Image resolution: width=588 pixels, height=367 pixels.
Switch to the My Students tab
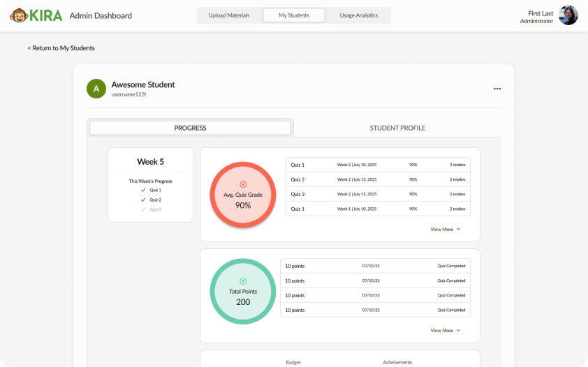pos(294,15)
